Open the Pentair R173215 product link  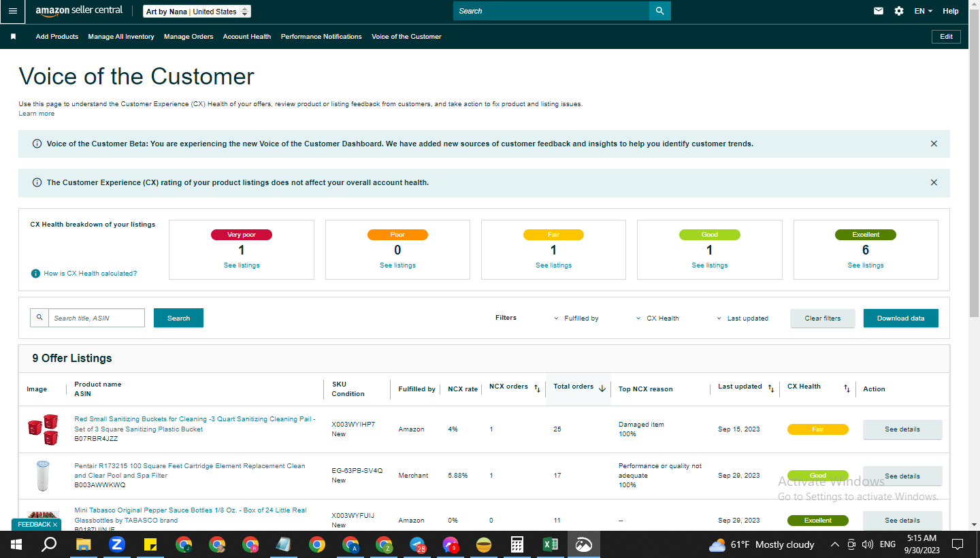pos(190,471)
